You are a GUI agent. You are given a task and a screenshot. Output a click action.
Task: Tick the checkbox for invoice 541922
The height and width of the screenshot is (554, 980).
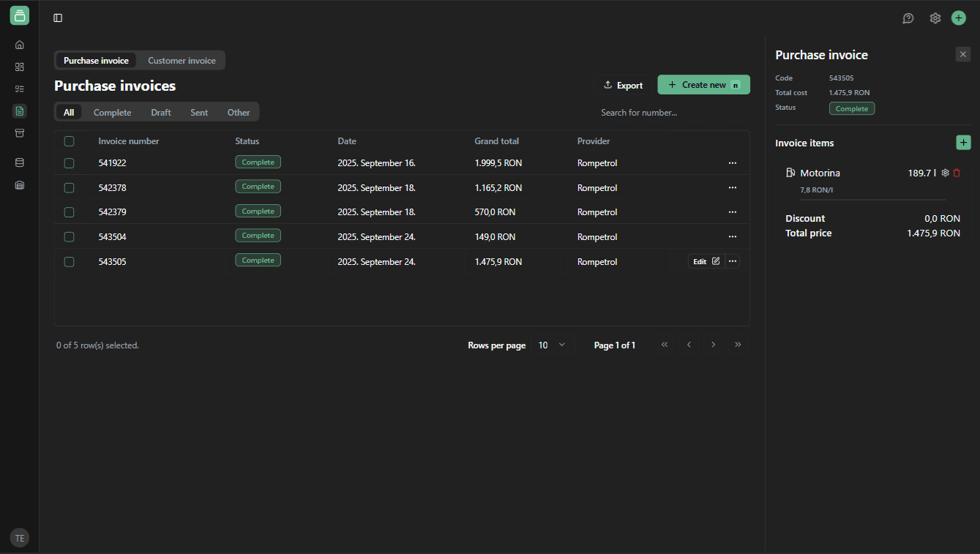[69, 163]
